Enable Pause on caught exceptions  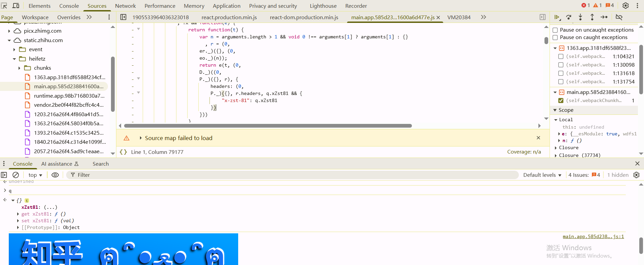pos(555,37)
